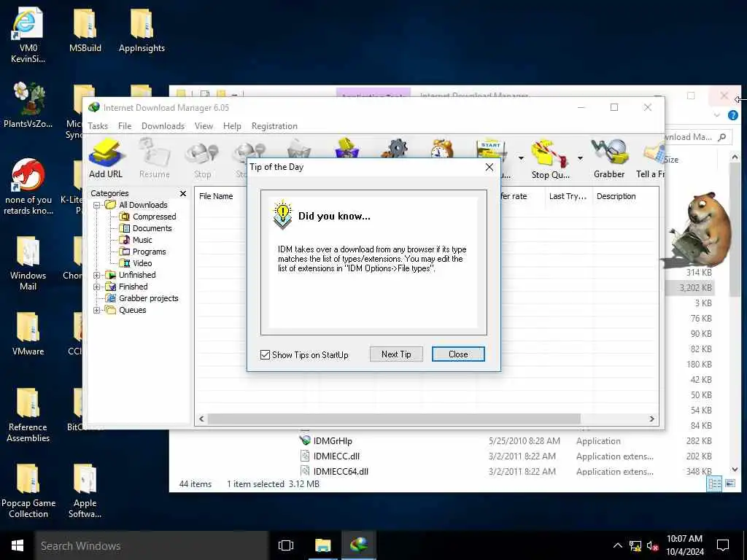Viewport: 747px width, 560px height.
Task: Show hidden system tray icons
Action: (x=617, y=545)
